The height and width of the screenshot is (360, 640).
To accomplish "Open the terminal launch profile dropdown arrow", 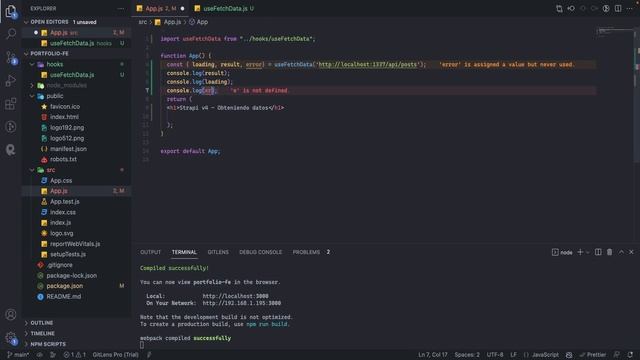I will coord(588,253).
